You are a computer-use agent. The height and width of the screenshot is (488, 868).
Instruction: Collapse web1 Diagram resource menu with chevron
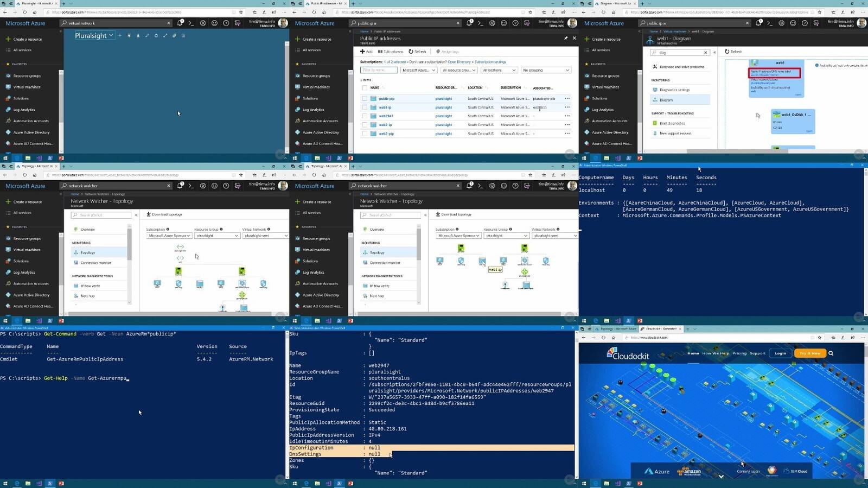(714, 52)
